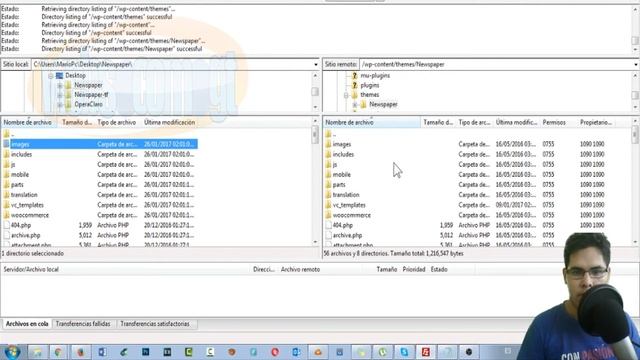640x360 pixels.
Task: Expand the Newspaper folder in remote tree
Action: pyautogui.click(x=355, y=105)
